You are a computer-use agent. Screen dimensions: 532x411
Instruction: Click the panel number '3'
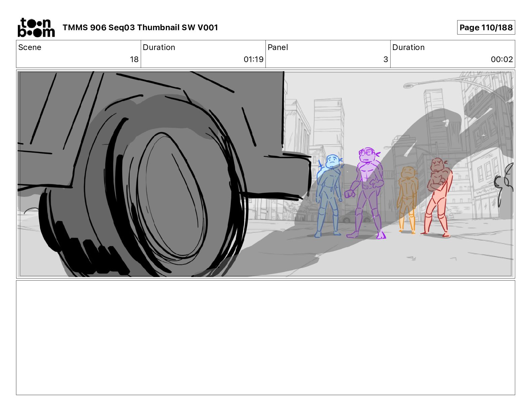click(x=386, y=59)
